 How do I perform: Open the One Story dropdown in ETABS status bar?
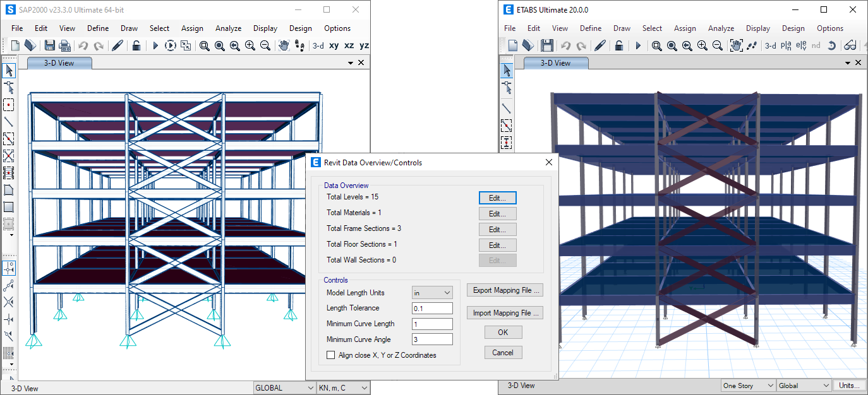[x=747, y=385]
